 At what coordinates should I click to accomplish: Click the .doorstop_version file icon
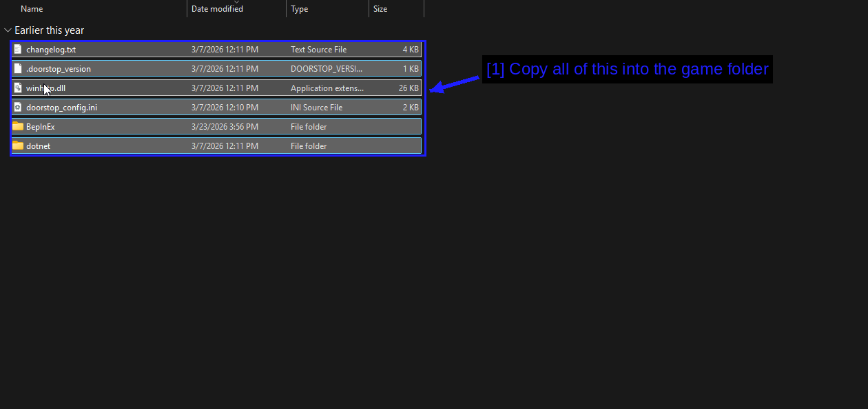tap(18, 69)
